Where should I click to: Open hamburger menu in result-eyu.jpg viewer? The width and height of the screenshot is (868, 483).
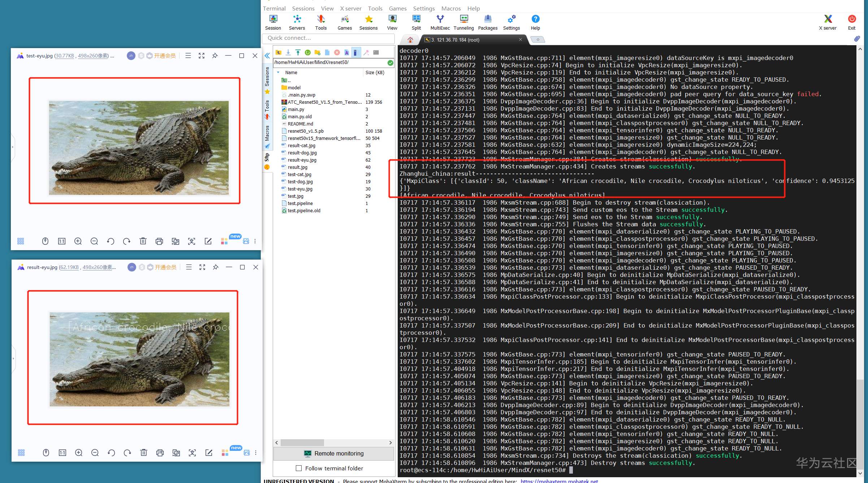(189, 267)
